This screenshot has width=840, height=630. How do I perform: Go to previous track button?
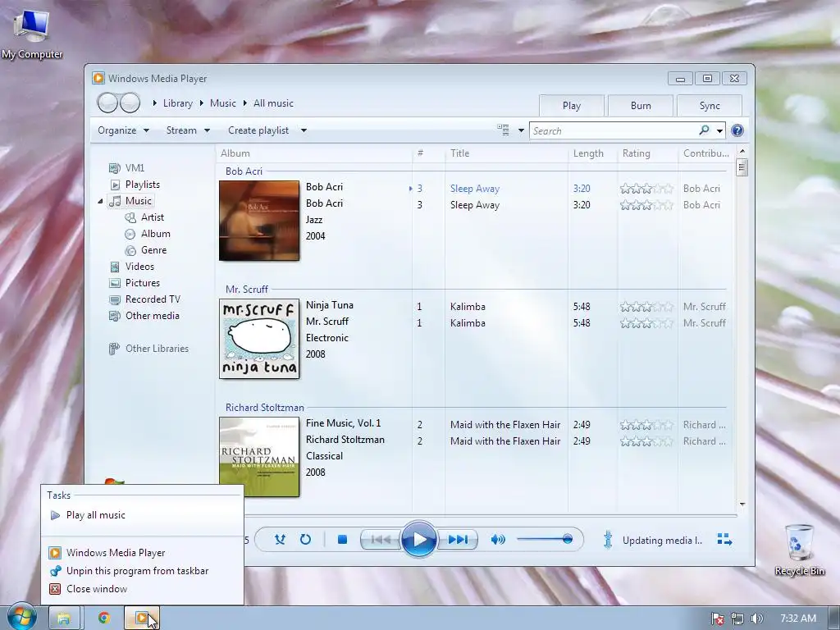pos(381,539)
